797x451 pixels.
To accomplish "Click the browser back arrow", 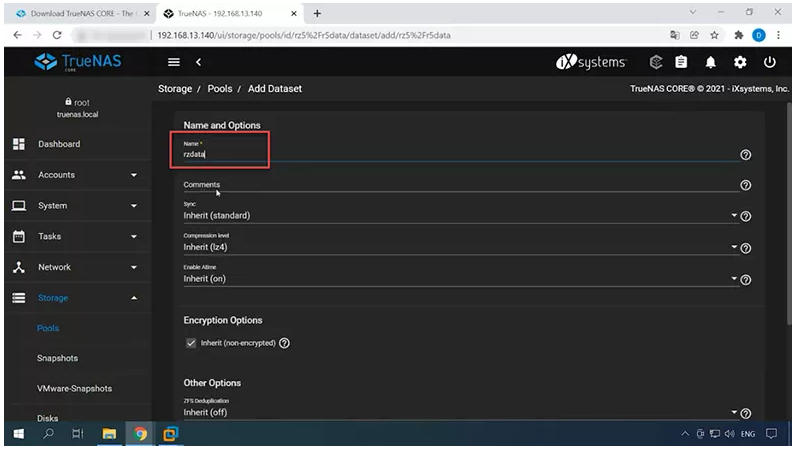I will click(x=17, y=35).
